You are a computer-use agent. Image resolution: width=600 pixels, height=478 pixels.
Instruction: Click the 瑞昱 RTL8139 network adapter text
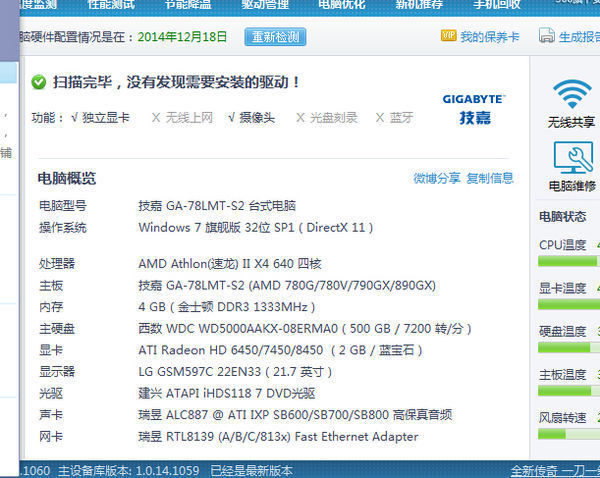pos(278,437)
